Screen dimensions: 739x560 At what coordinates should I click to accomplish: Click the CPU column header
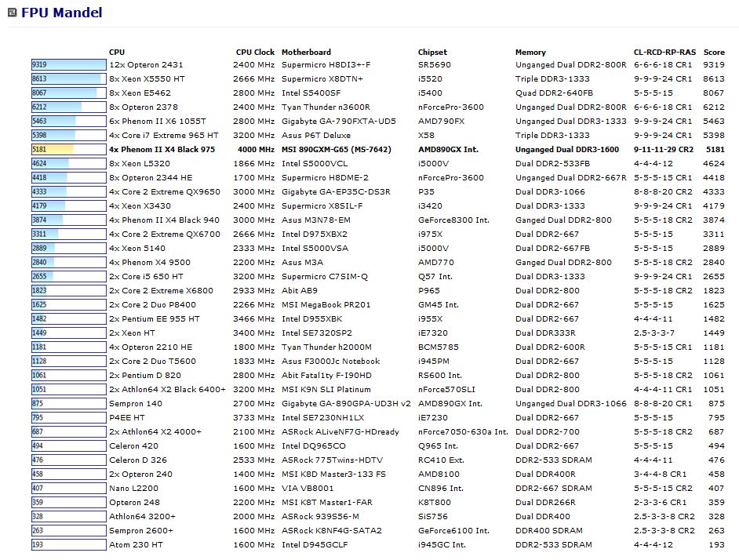click(117, 53)
